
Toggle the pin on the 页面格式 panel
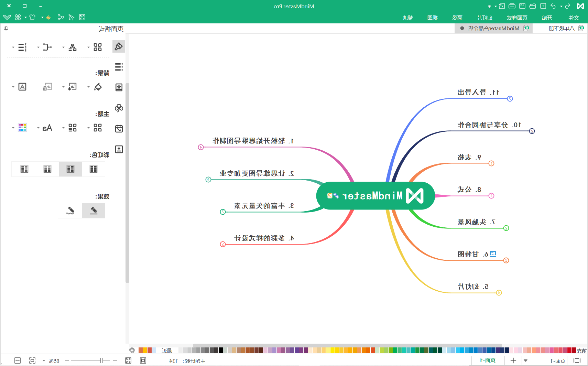[6, 29]
